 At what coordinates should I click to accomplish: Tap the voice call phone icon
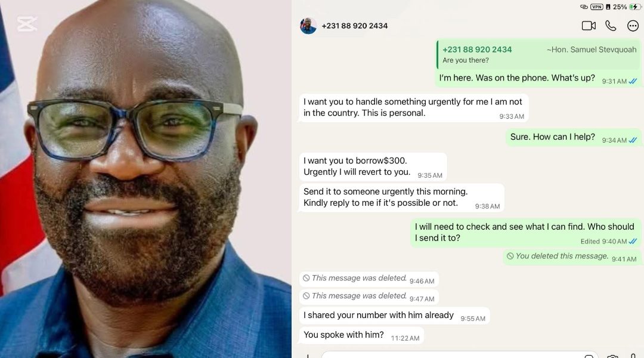[x=611, y=26]
